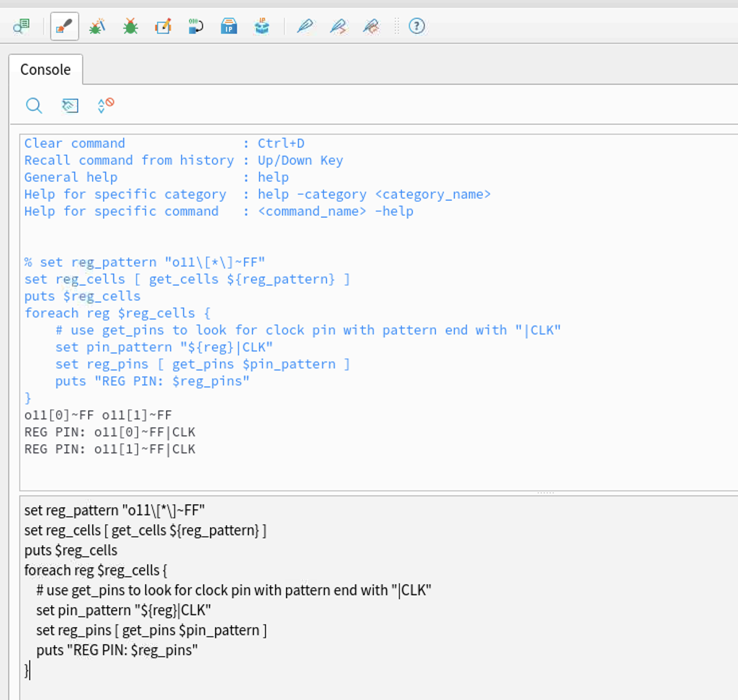Select the first blue feather icon
This screenshot has width=738, height=700.
tap(305, 26)
